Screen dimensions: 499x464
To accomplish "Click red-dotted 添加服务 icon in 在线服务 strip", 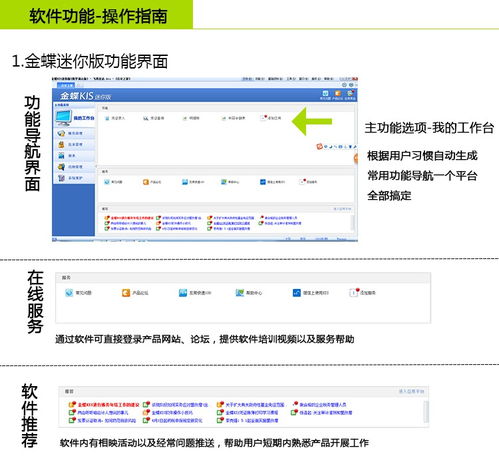I will [x=354, y=292].
